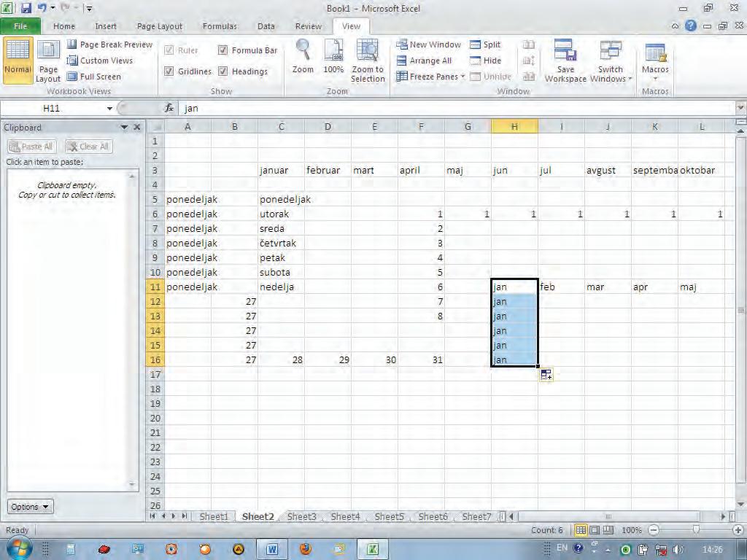747x560 pixels.
Task: Close the Clipboard pane
Action: pos(137,127)
